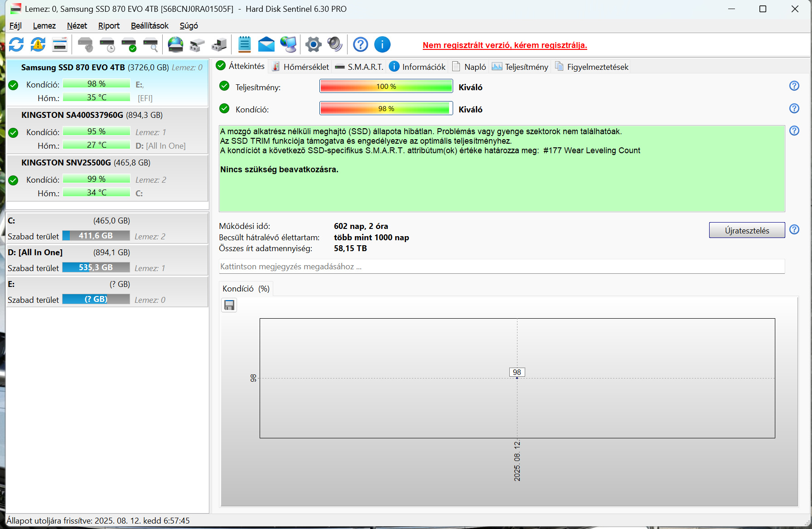Click help icon beside the Újratesztelés button
812x529 pixels.
point(794,229)
